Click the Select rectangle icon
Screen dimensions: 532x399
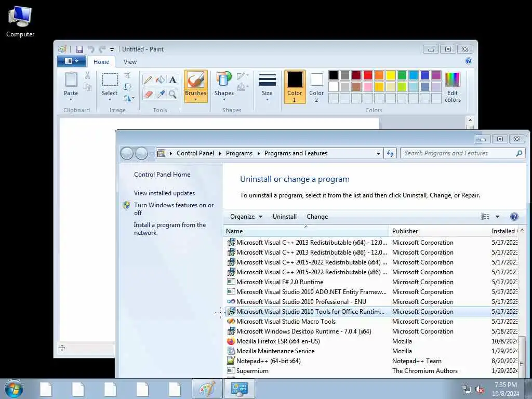tap(110, 79)
